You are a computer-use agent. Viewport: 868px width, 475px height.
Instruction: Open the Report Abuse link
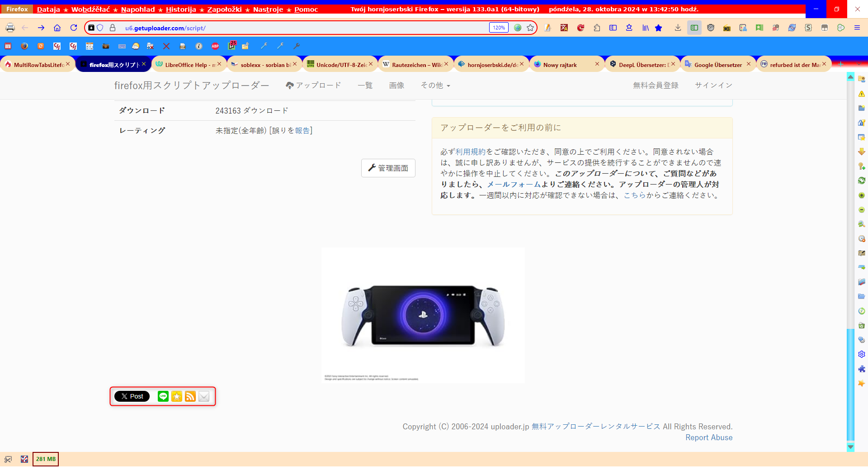click(708, 437)
